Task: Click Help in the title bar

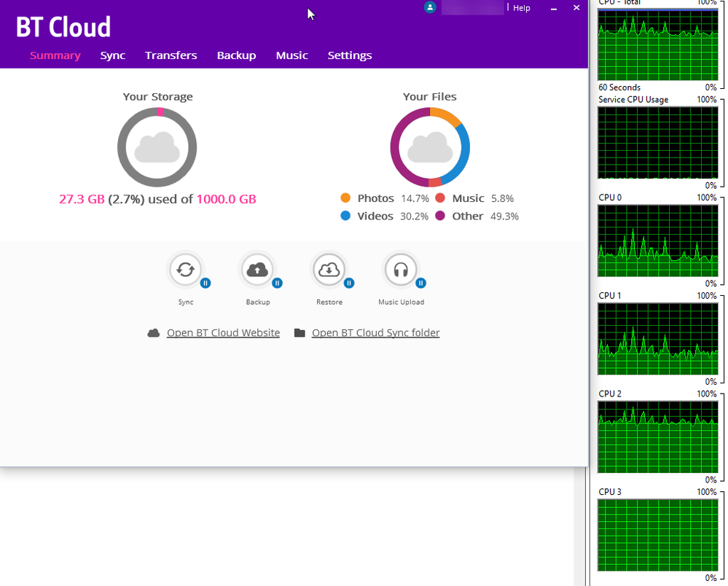Action: pos(522,8)
